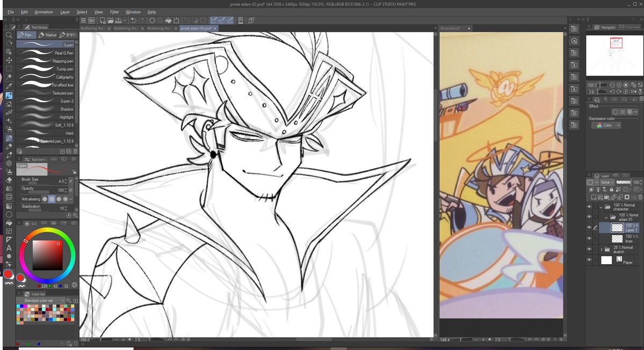Open the Filter menu
Image resolution: width=644 pixels, height=350 pixels.
tap(114, 12)
